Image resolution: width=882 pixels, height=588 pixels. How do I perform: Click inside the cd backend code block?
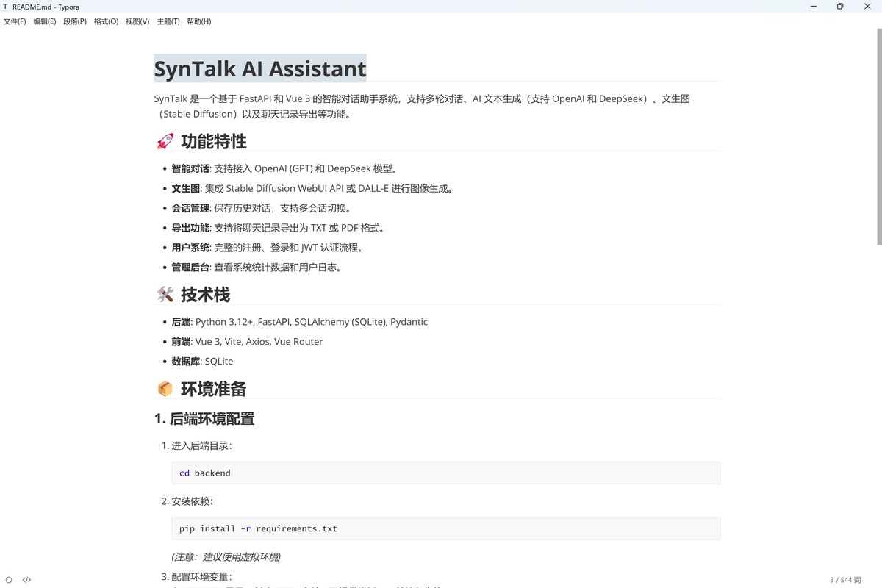pos(204,473)
